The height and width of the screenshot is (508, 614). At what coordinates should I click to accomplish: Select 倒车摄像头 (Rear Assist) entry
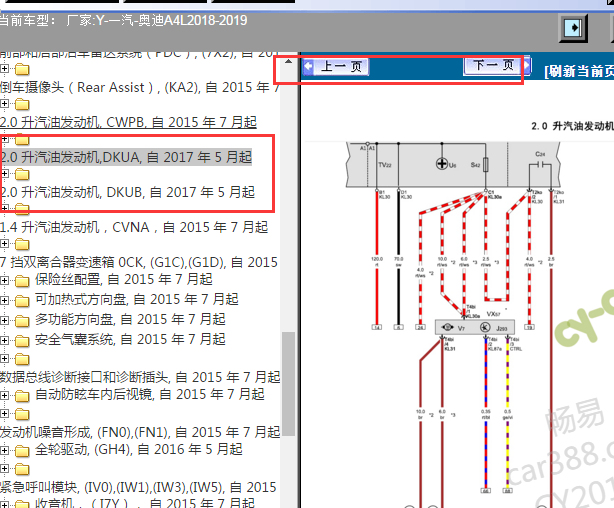pos(139,87)
